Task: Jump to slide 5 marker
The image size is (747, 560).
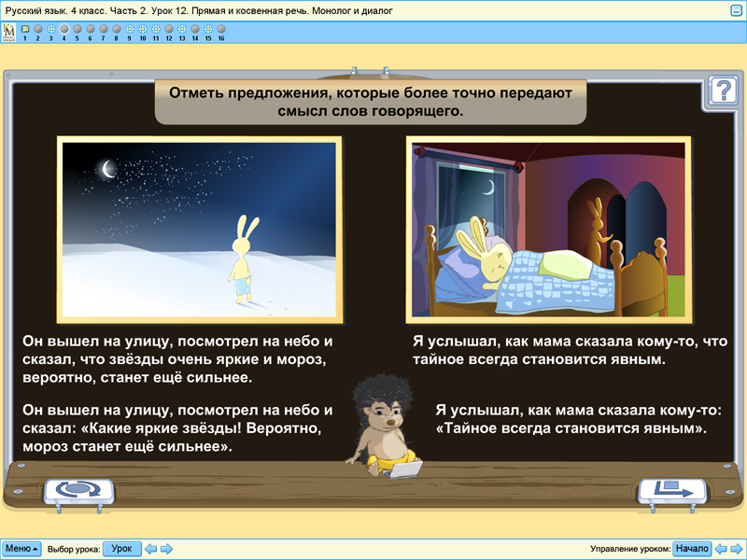Action: tap(78, 29)
